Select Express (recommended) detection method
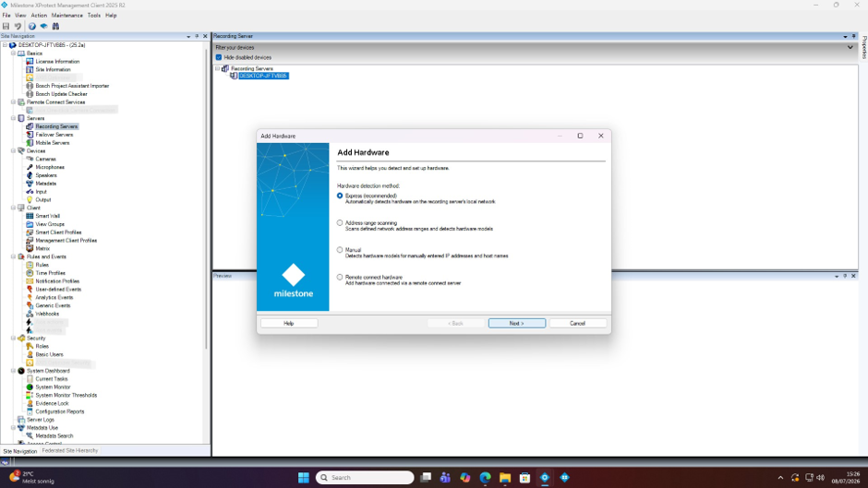868x488 pixels. (340, 196)
